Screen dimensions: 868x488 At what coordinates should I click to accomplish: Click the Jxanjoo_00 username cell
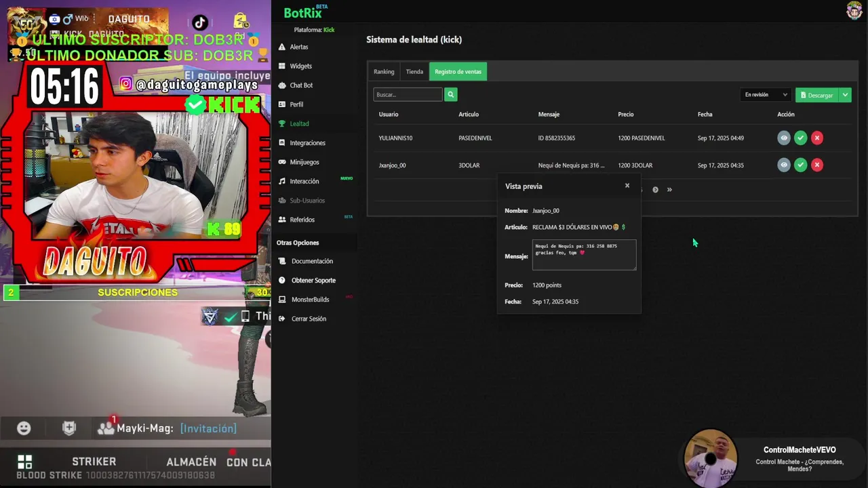point(392,165)
